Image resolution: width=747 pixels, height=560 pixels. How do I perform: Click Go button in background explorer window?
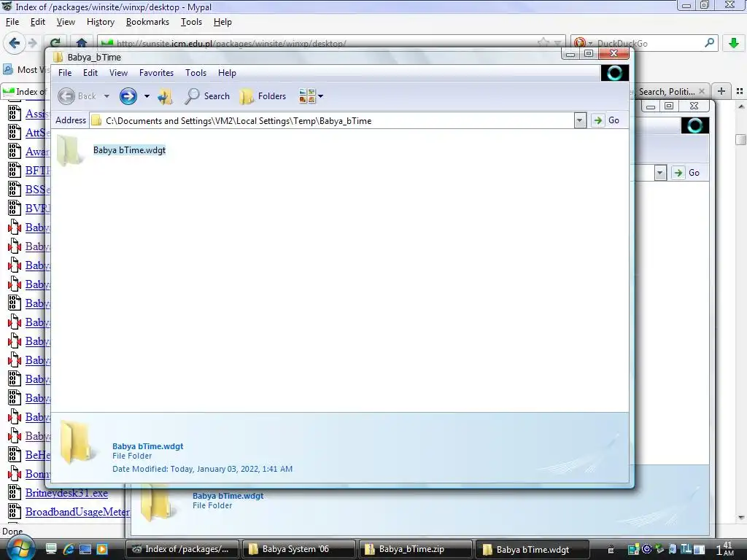tap(686, 173)
